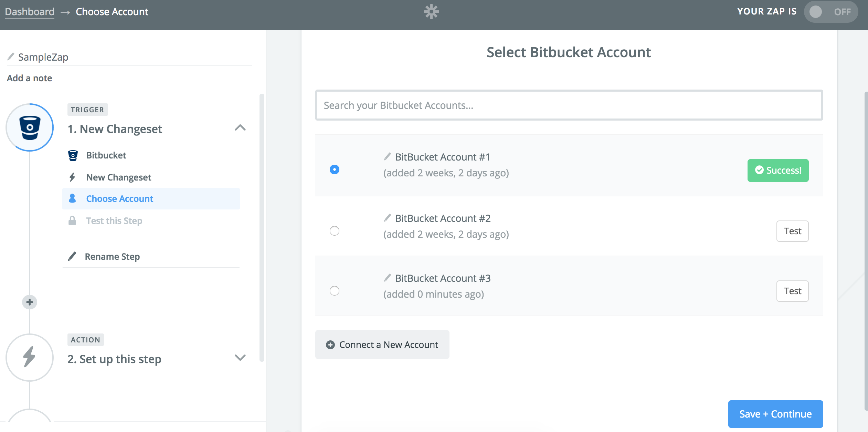Click ACTION label badge
Screen dimensions: 868x432
coord(86,340)
